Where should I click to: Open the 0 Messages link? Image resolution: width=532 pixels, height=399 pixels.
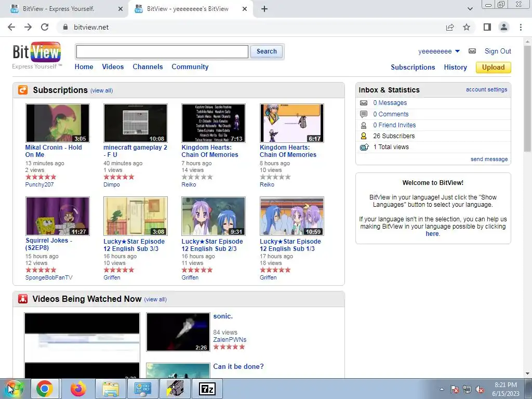click(390, 103)
